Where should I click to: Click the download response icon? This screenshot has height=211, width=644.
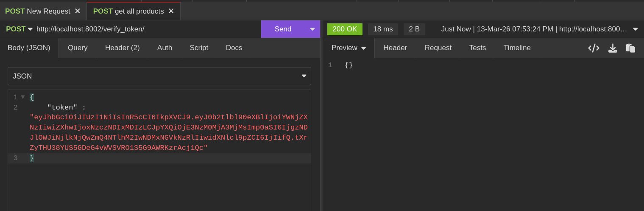(613, 48)
